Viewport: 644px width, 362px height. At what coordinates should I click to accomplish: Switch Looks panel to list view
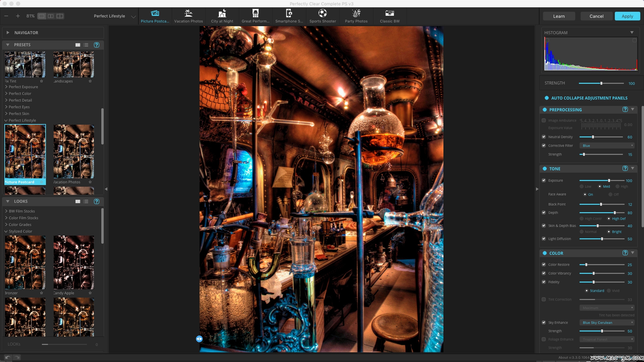point(86,201)
